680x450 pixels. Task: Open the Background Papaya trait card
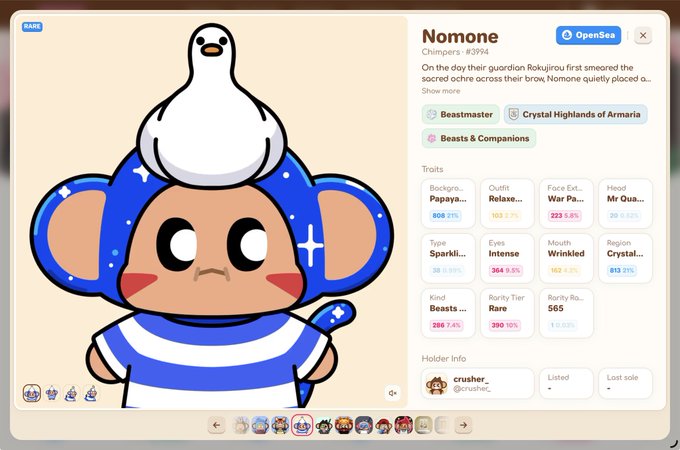[448, 203]
